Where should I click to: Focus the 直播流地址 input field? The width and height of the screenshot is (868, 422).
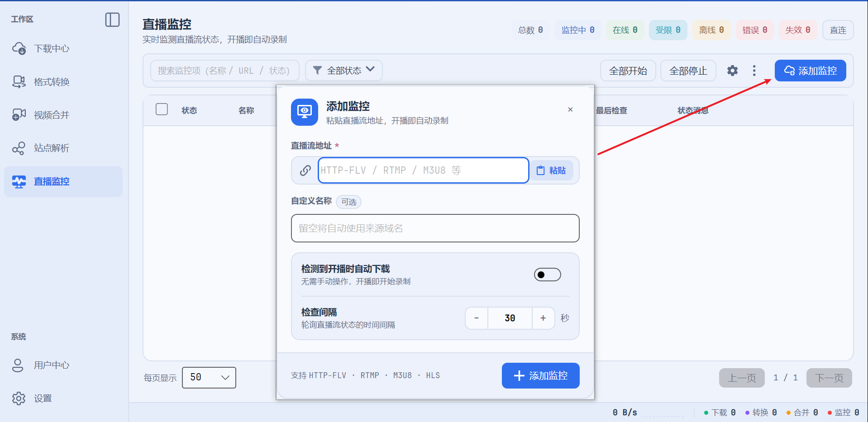point(423,171)
